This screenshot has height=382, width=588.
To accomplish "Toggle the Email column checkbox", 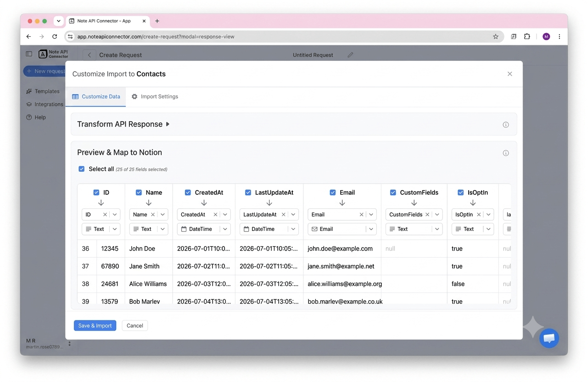I will (333, 192).
